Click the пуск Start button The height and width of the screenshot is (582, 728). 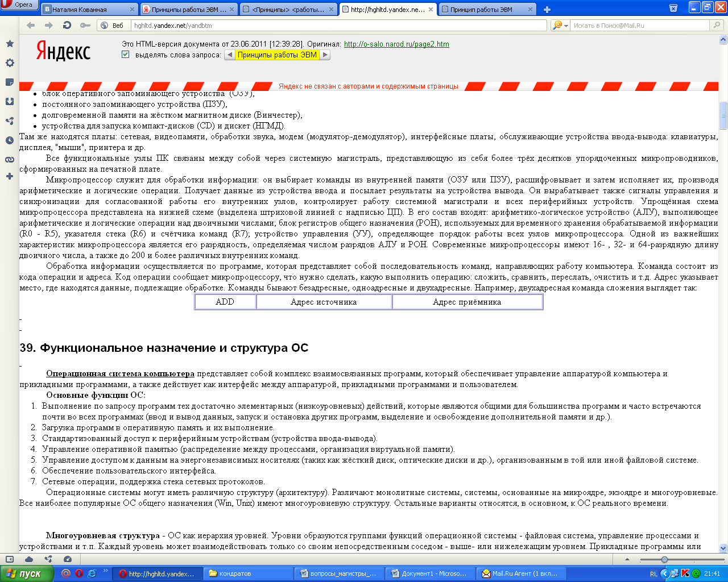pos(27,573)
